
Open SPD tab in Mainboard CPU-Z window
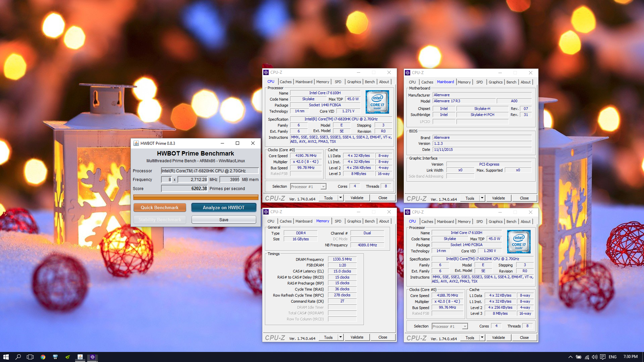pyautogui.click(x=479, y=82)
